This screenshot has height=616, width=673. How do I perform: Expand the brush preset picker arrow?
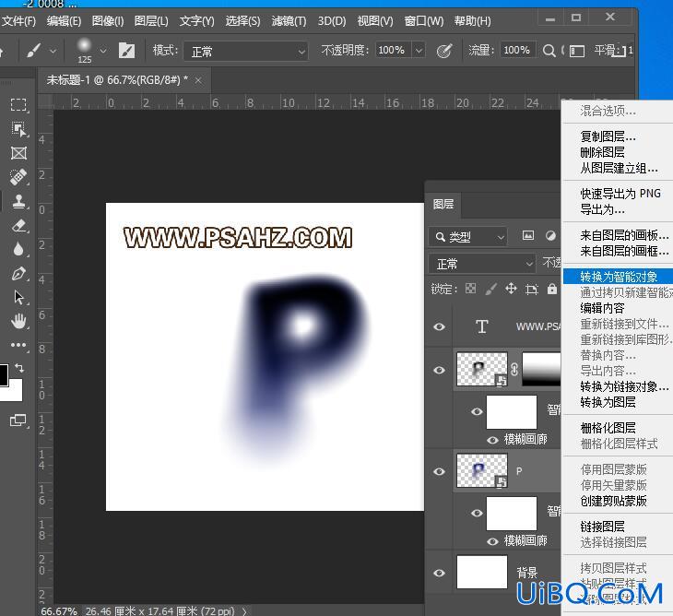pyautogui.click(x=103, y=51)
